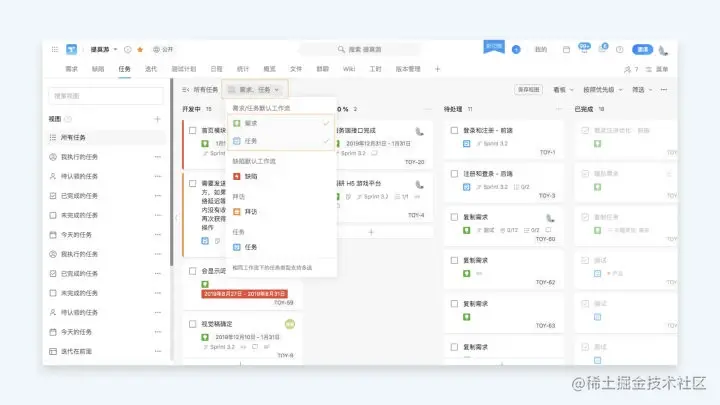Click the blue project logo icon
This screenshot has height=405, width=720.
(72, 49)
